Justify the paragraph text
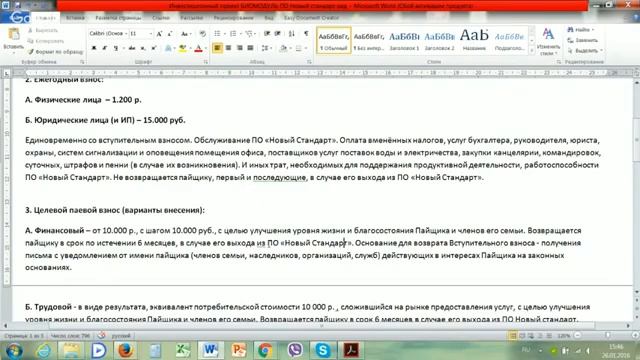Screen dimensions: 640x360 pyautogui.click(x=250, y=48)
